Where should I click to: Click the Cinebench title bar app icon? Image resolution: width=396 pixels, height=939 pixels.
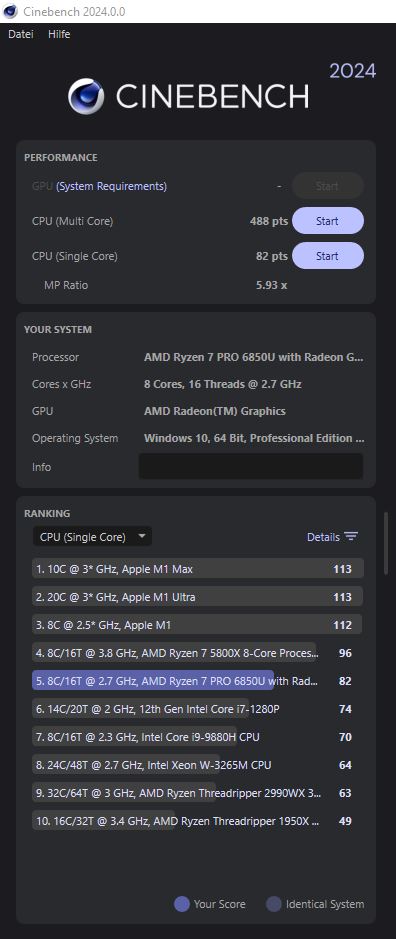pyautogui.click(x=10, y=11)
